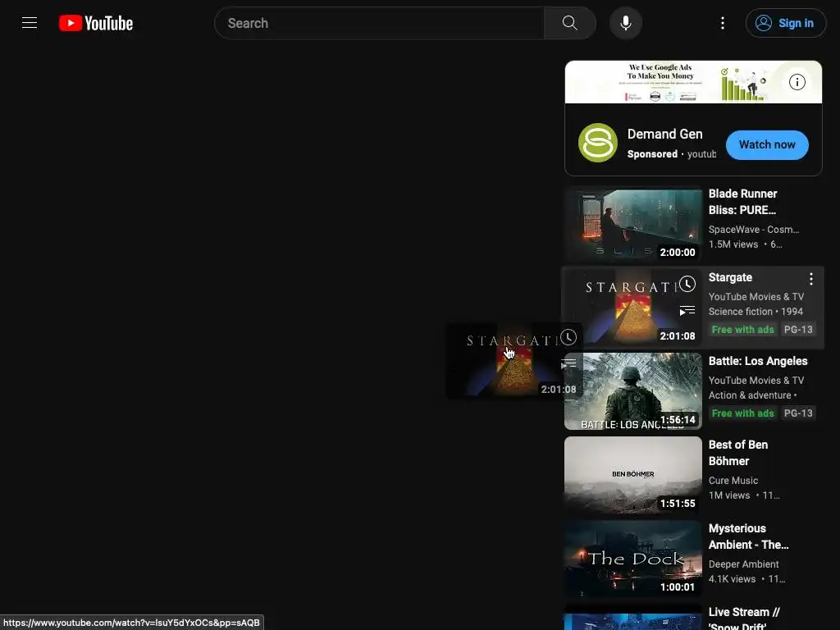Open the hamburger guide menu
Screen dimensions: 840x630
tap(30, 23)
